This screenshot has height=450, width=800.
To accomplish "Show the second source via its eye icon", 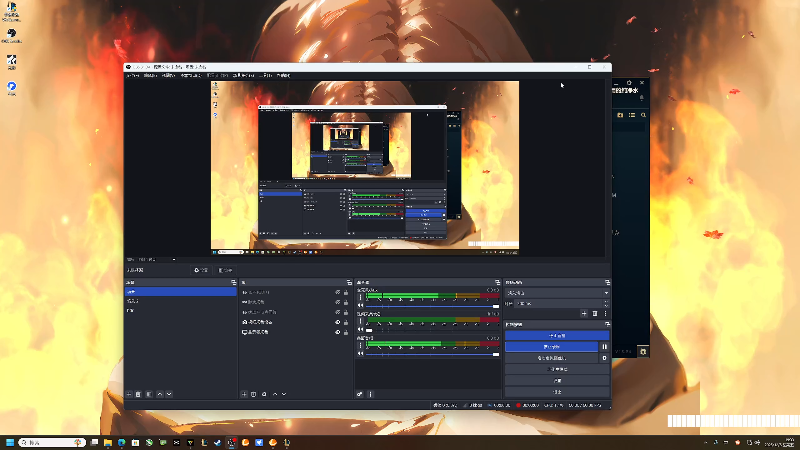I will (337, 302).
